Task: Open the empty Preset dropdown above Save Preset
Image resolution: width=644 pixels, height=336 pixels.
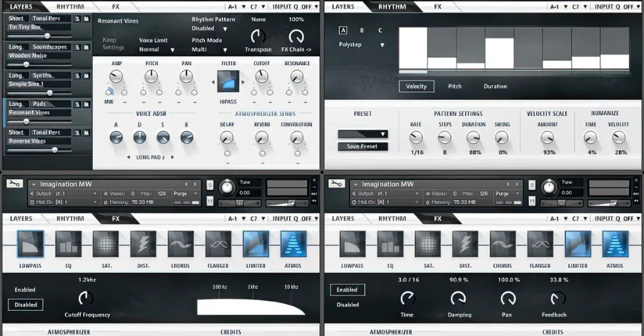Action: point(363,134)
